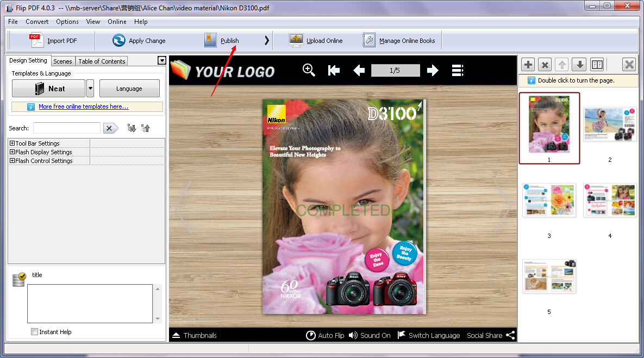The height and width of the screenshot is (358, 644).
Task: Open the Options menu
Action: coord(67,22)
